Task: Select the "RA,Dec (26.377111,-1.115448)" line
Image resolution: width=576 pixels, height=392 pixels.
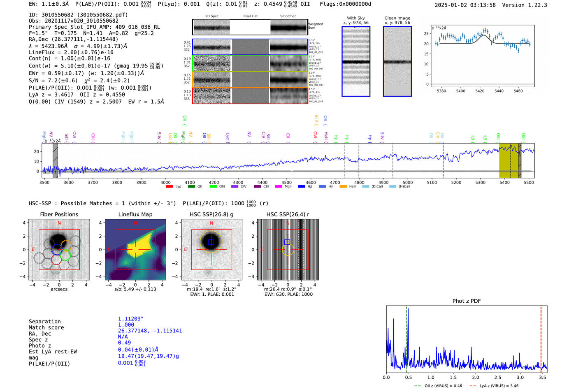Action: click(74, 39)
